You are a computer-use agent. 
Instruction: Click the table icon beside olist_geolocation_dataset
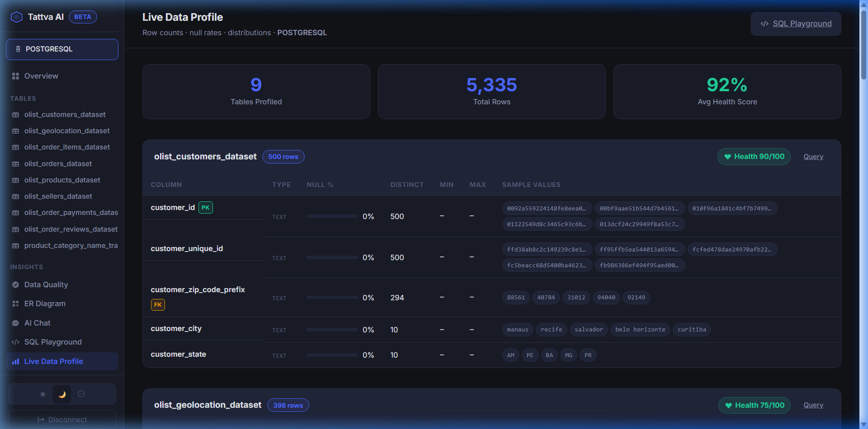tap(15, 131)
